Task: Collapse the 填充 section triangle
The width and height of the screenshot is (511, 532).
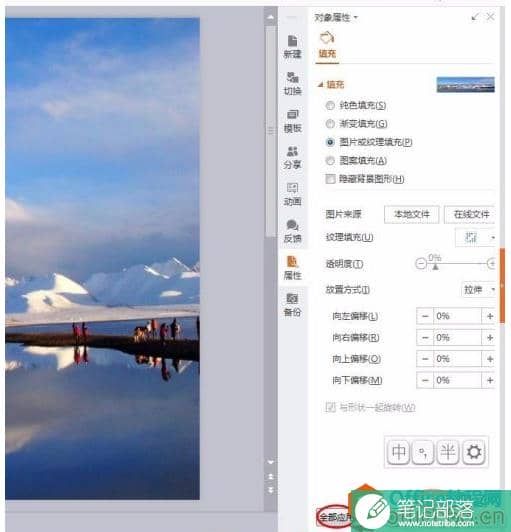Action: click(320, 84)
